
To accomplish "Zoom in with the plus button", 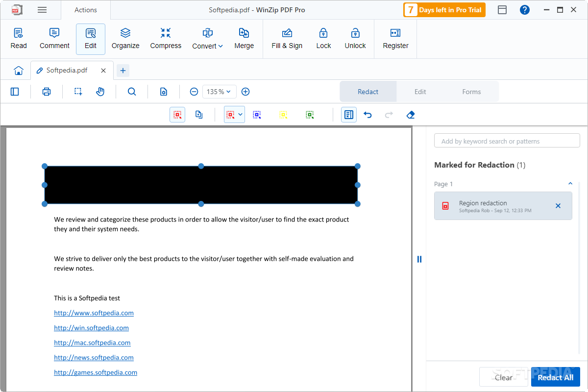I will click(245, 92).
